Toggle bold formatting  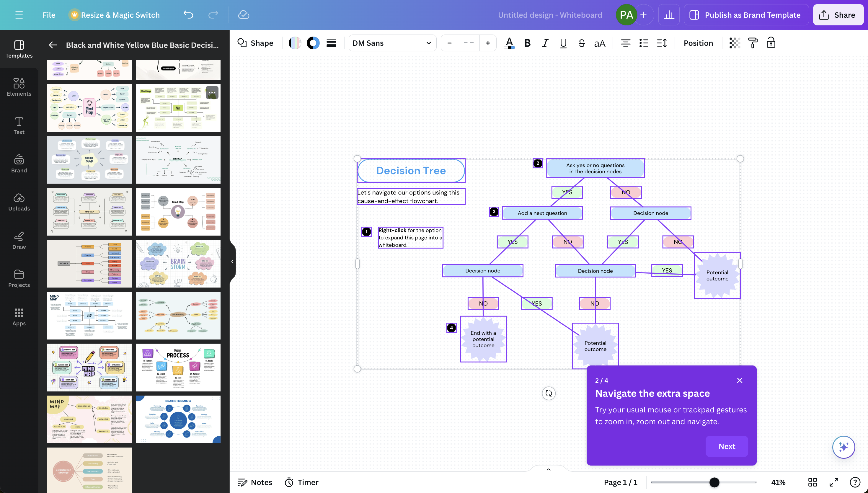coord(527,43)
